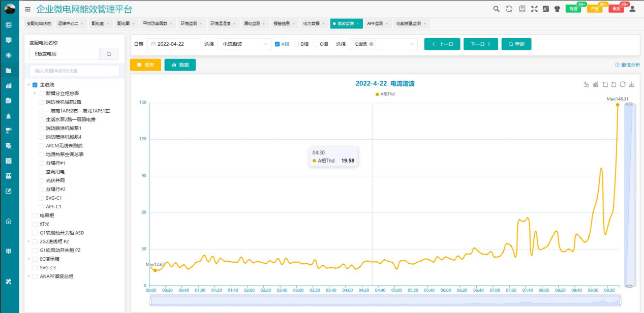644x313 pixels.
Task: Open the user profile icon at top right
Action: [632, 9]
